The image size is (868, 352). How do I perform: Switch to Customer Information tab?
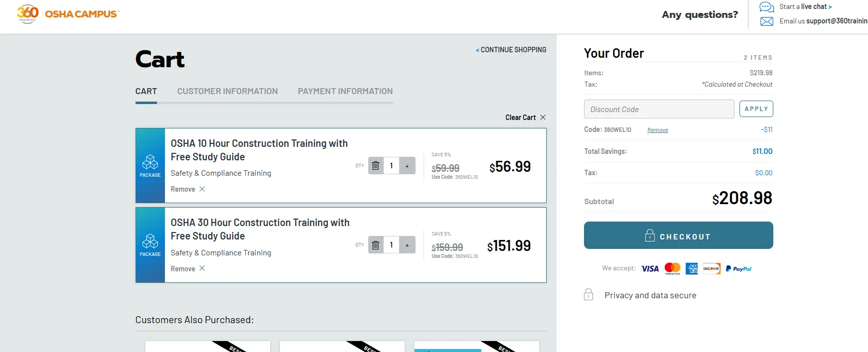click(227, 92)
